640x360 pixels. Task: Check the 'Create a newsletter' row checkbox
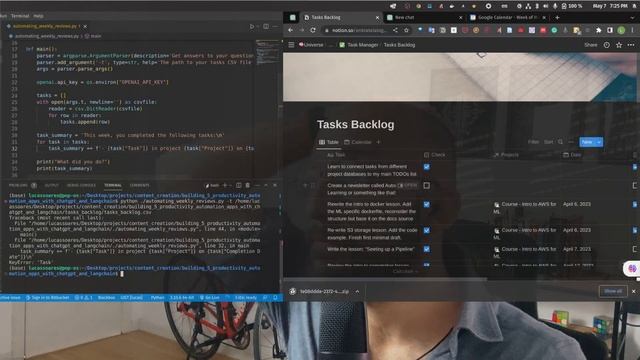(427, 186)
